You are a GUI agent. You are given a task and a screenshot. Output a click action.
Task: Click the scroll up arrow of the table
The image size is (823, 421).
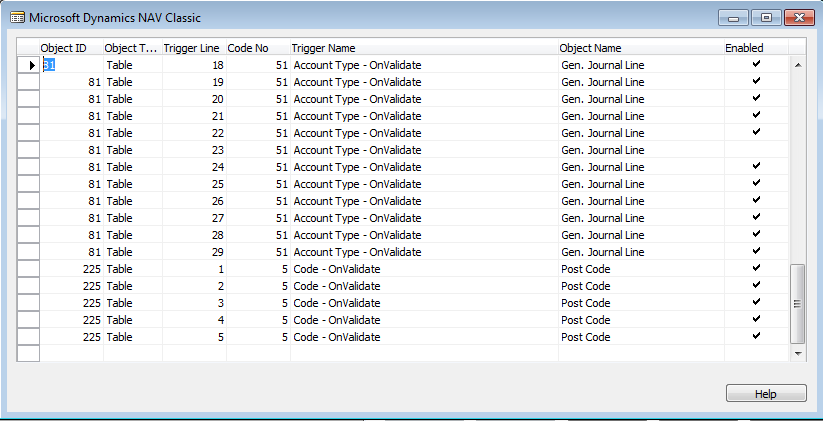pos(798,65)
